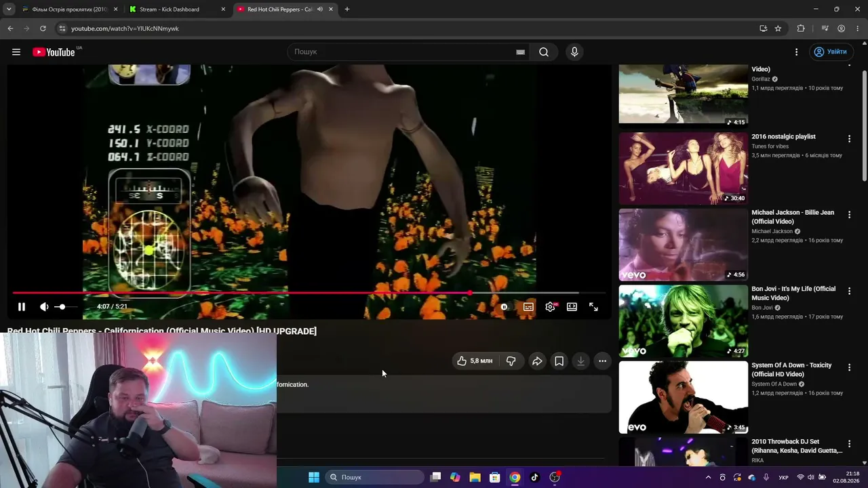The width and height of the screenshot is (868, 488).
Task: Enter fullscreen video mode
Action: point(593,307)
